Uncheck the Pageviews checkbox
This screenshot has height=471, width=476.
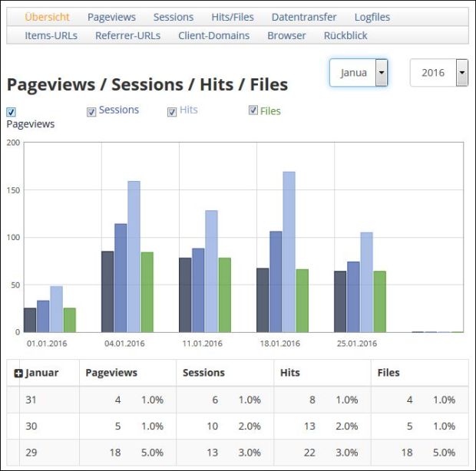11,112
